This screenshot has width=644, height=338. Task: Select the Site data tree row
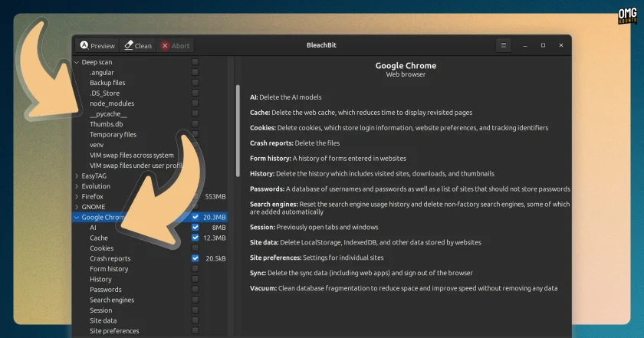click(150, 320)
